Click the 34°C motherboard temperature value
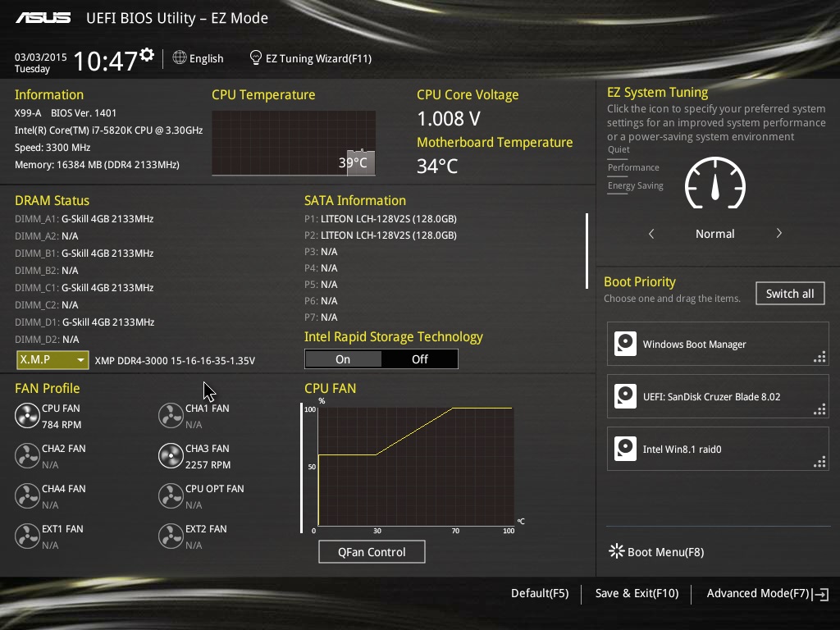The height and width of the screenshot is (630, 840). coord(437,166)
